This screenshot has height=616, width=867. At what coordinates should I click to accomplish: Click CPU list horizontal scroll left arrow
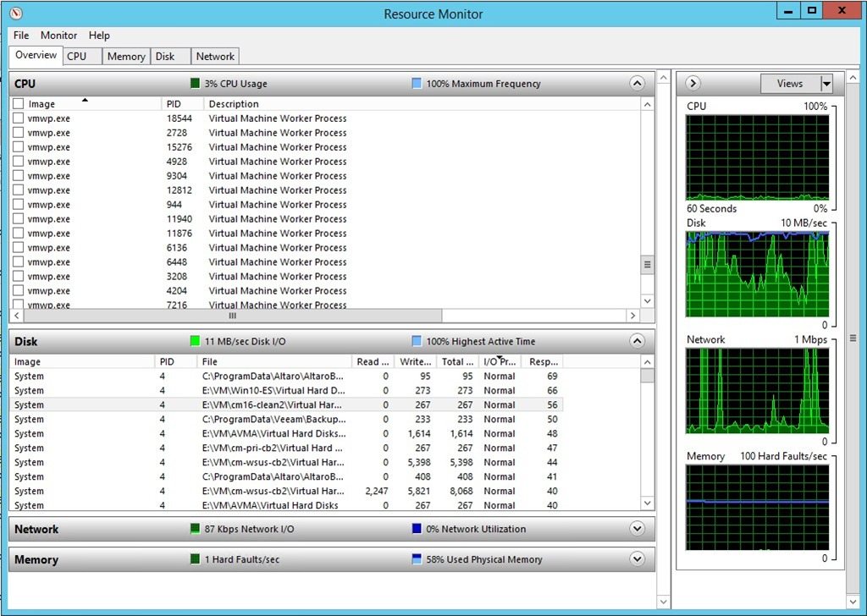pyautogui.click(x=17, y=316)
